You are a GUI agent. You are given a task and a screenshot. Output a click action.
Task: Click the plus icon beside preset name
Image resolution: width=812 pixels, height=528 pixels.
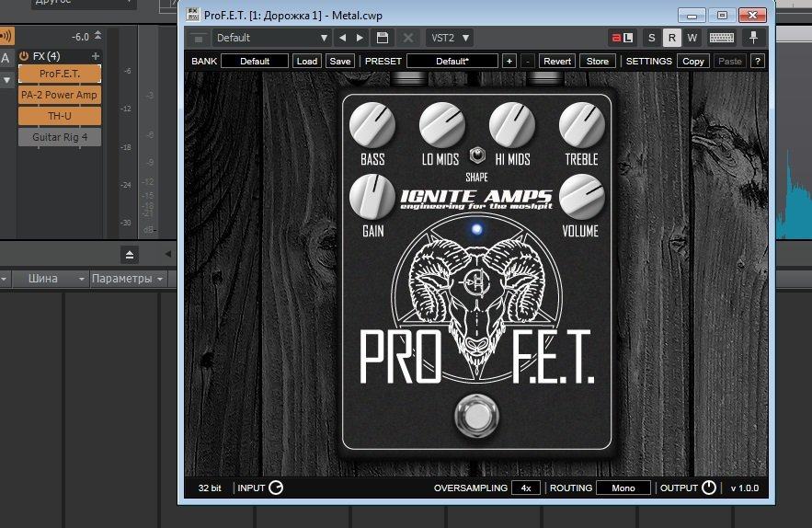point(509,61)
